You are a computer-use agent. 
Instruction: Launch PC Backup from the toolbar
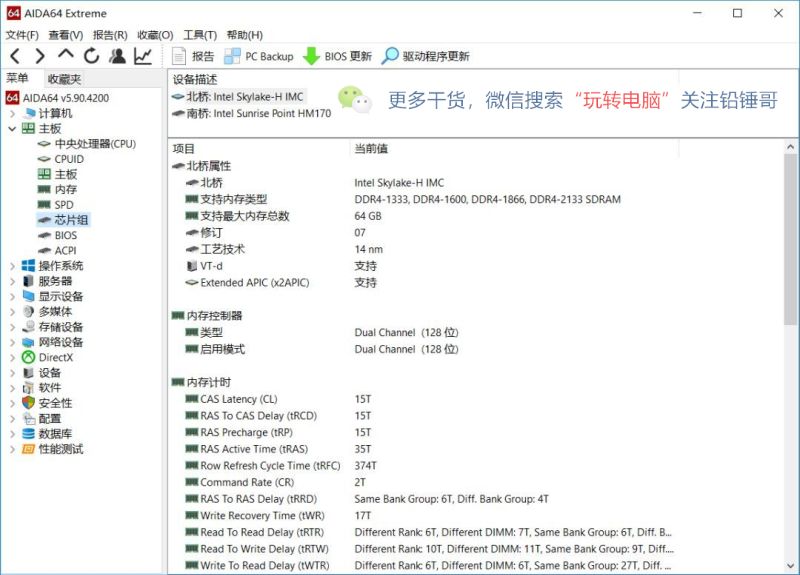pos(259,56)
